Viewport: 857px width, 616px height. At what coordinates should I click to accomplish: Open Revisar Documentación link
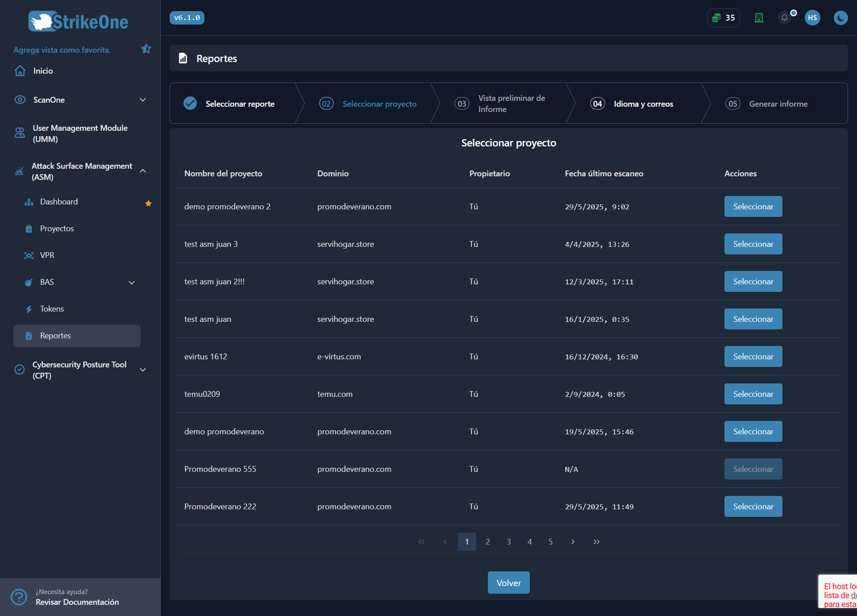pos(77,602)
